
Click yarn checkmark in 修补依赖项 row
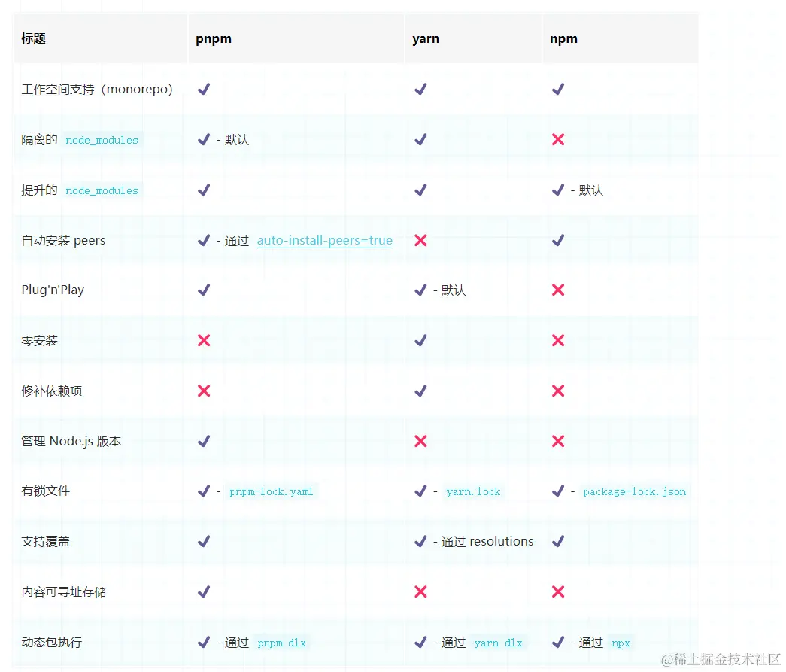click(420, 391)
